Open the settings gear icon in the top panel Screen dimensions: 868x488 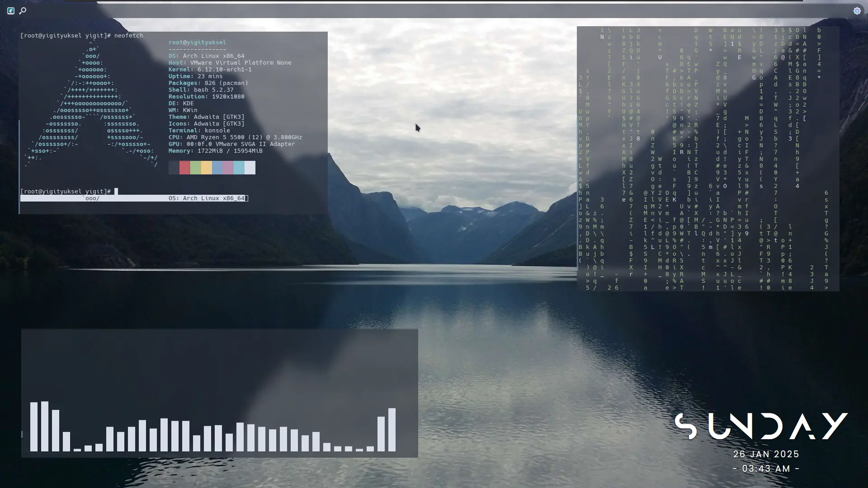[x=857, y=10]
